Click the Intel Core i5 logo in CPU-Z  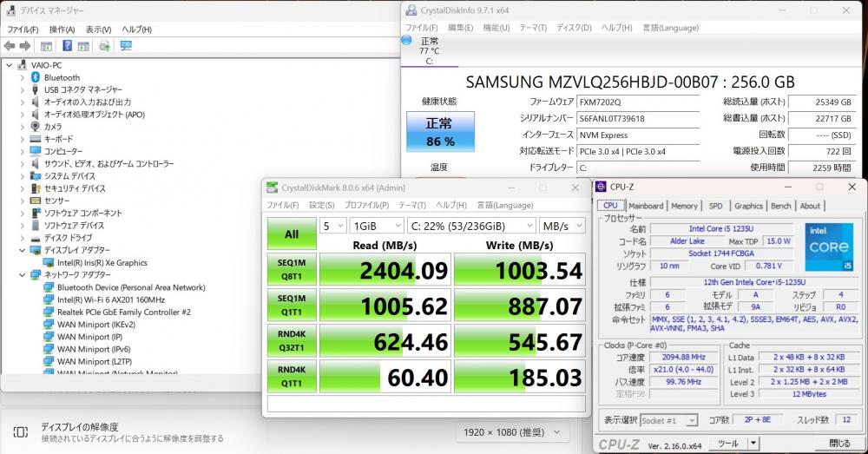(x=829, y=247)
